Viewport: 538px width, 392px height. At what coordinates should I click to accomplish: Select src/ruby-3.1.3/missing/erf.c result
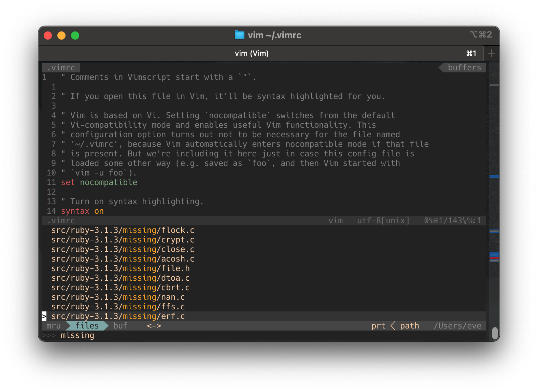pos(118,316)
